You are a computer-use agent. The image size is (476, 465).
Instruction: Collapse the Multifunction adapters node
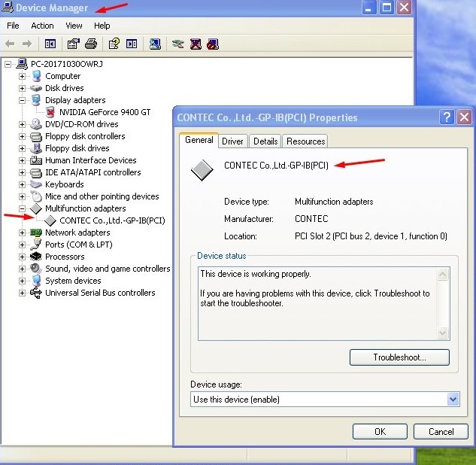(x=22, y=208)
